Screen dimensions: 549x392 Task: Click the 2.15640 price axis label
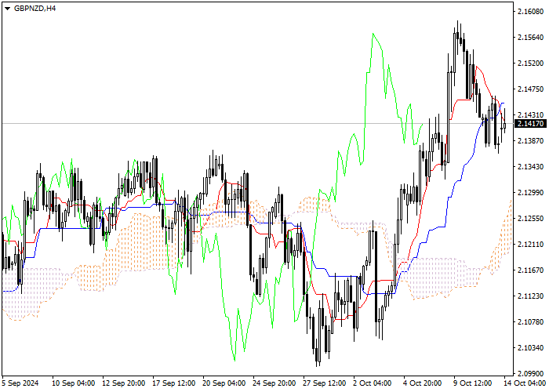point(530,38)
